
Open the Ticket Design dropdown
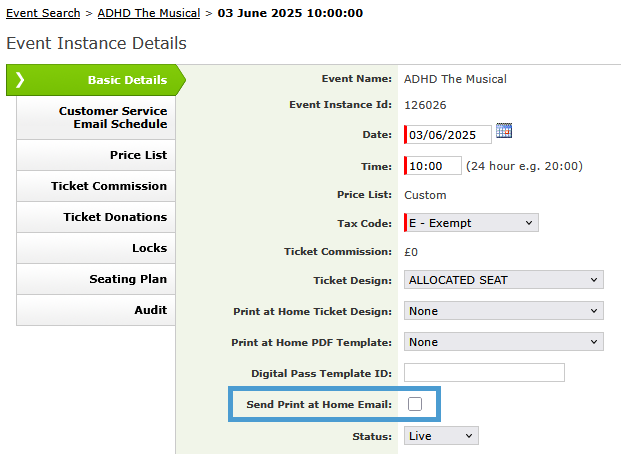[x=504, y=280]
